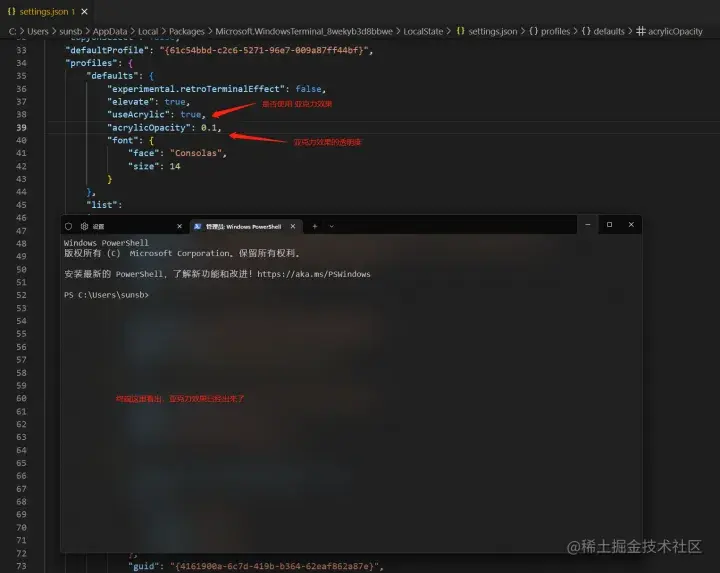Click the 'acrylicOpacity' breadcrumb symbol
The width and height of the screenshot is (720, 573).
pyautogui.click(x=669, y=31)
